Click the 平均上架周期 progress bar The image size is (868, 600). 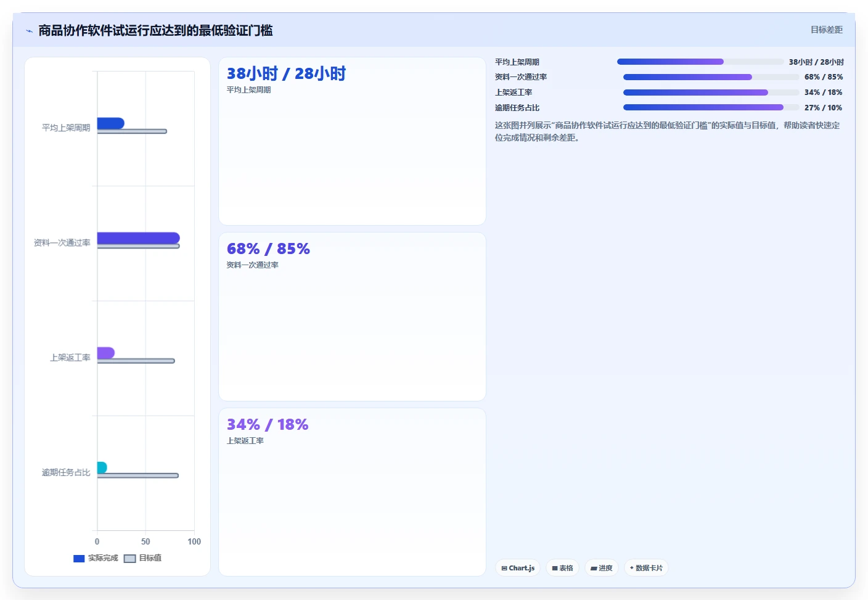(700, 62)
